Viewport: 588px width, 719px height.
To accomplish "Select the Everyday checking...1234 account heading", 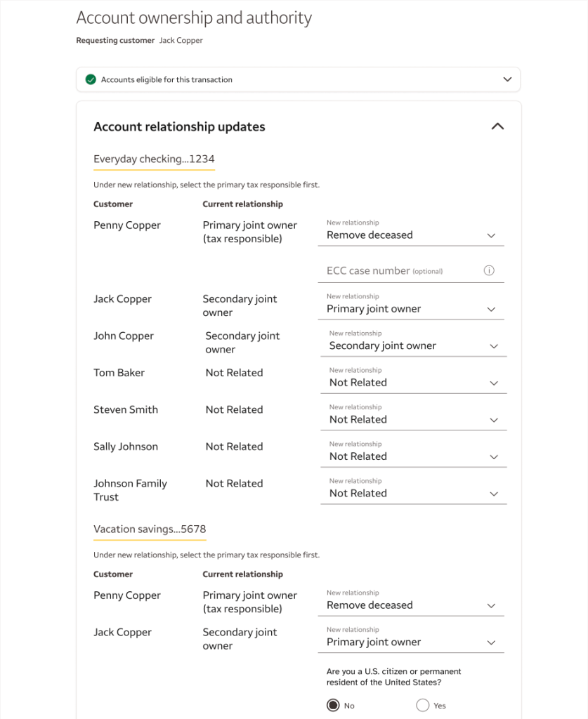I will tap(154, 159).
